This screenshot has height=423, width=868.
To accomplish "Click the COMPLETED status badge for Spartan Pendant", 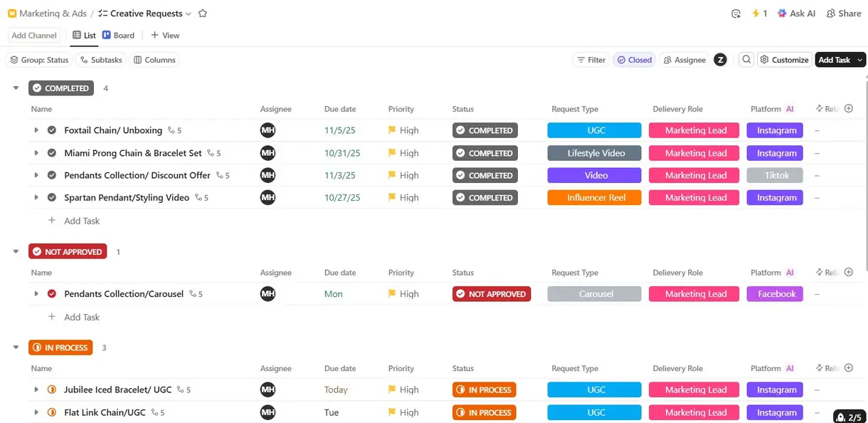I will coord(485,197).
